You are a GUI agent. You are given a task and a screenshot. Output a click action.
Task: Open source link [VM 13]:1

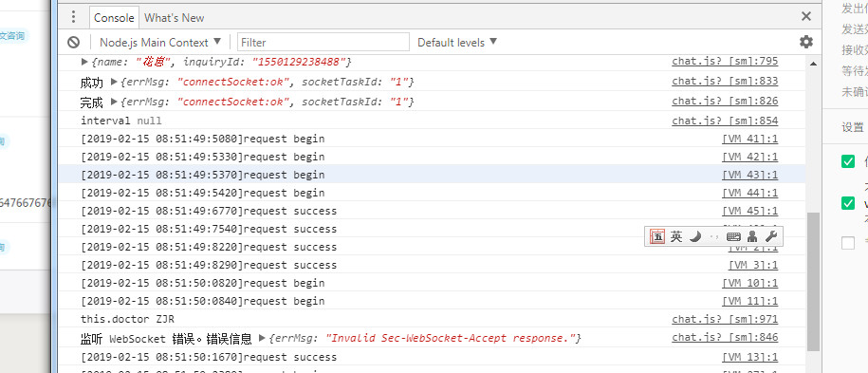coord(750,357)
